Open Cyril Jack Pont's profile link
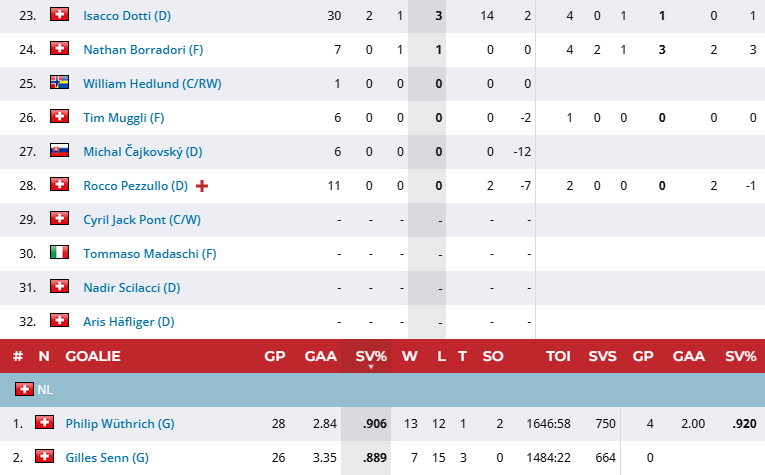 [x=141, y=219]
